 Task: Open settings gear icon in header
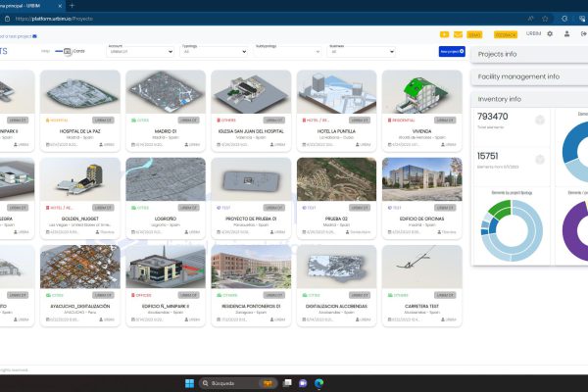click(x=550, y=33)
